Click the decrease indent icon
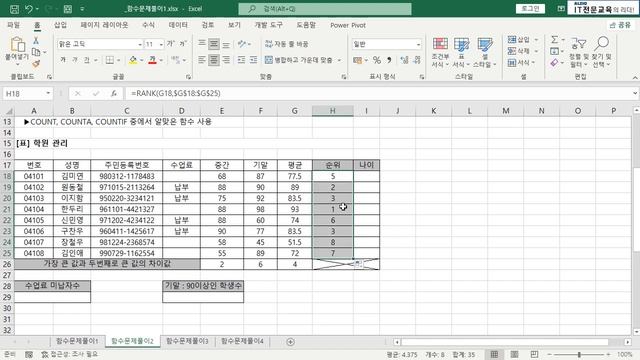640x360 pixels. [x=241, y=60]
